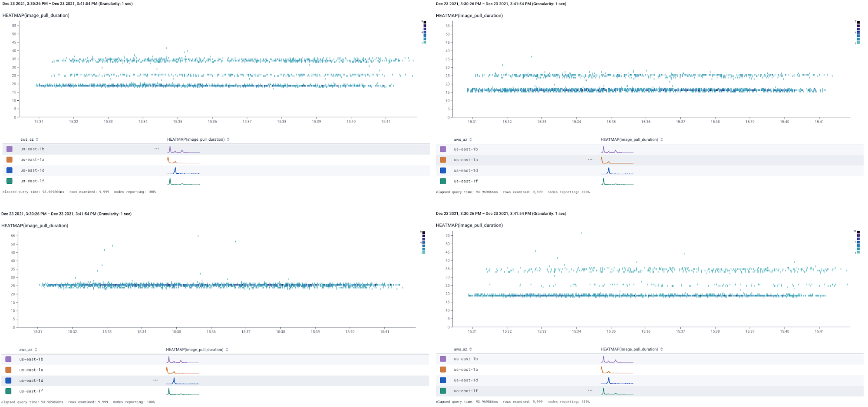Click the us-east-1b sparkline in the top-left table

[x=184, y=149]
